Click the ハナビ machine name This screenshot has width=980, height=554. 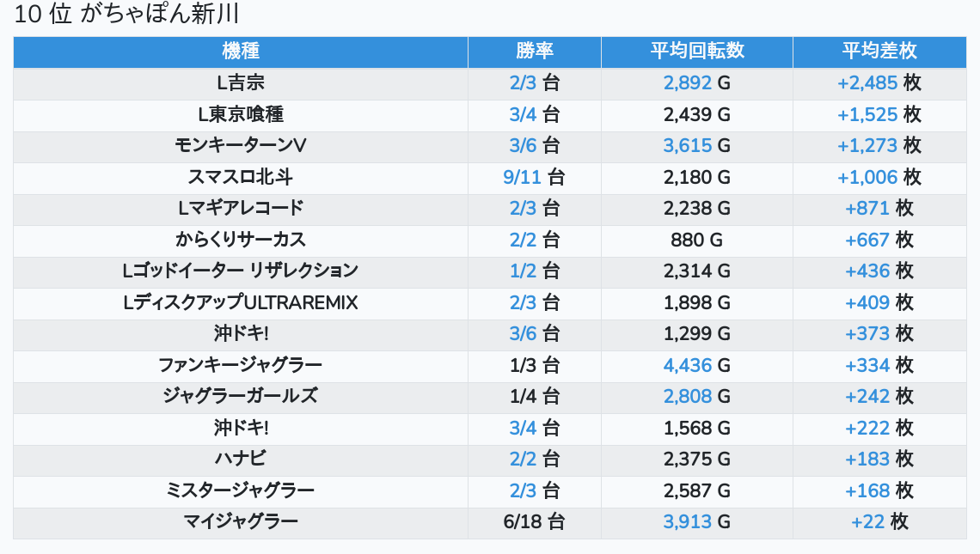[241, 459]
